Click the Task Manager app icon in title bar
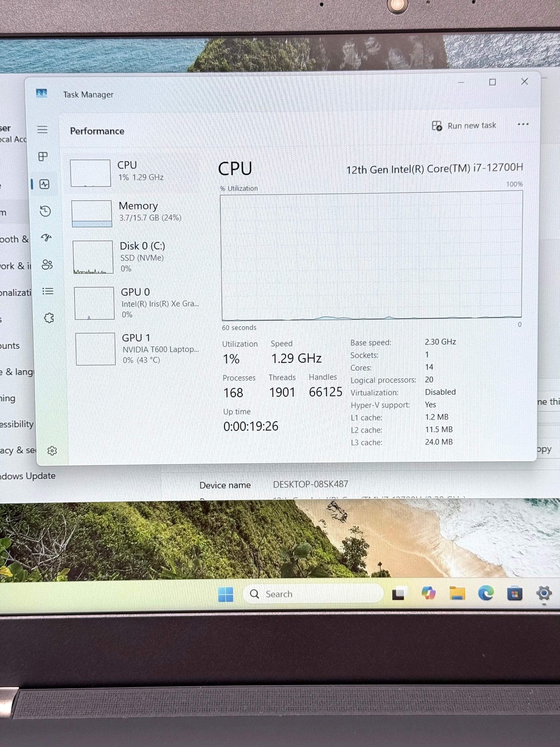 pyautogui.click(x=42, y=93)
